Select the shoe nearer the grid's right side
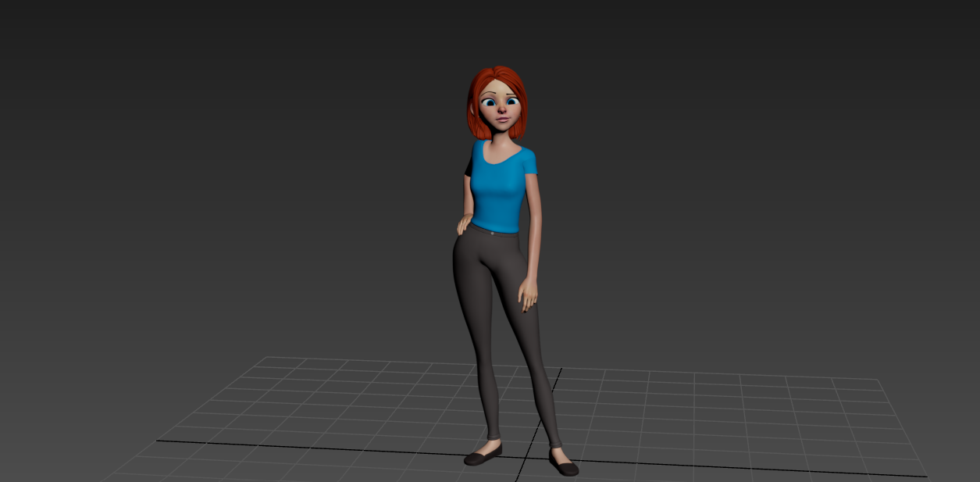The height and width of the screenshot is (482, 980). pyautogui.click(x=564, y=463)
